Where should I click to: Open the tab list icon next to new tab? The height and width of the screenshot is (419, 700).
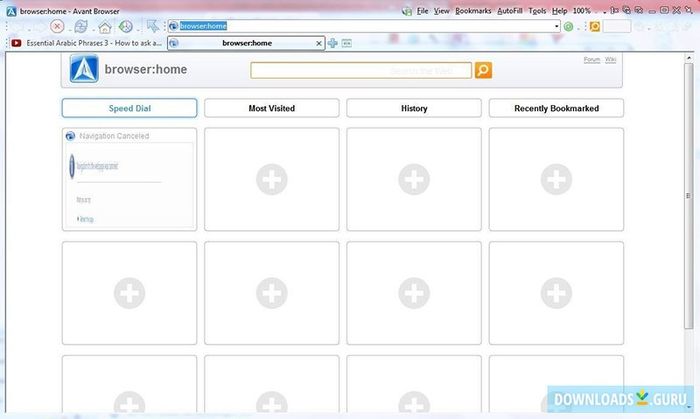[x=346, y=43]
